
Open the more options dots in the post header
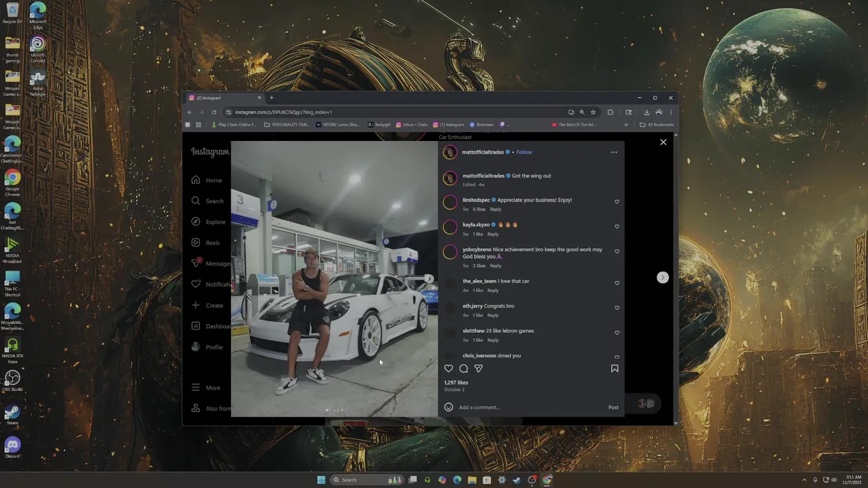[614, 152]
